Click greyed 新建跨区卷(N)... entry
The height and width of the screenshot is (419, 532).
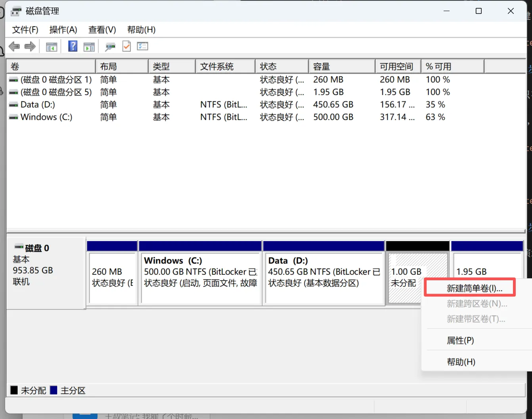click(x=477, y=304)
